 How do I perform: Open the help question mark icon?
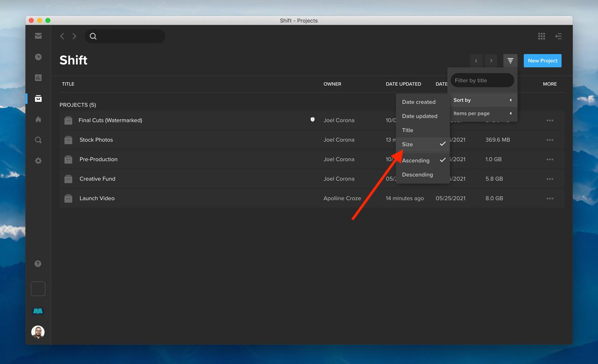pos(38,264)
